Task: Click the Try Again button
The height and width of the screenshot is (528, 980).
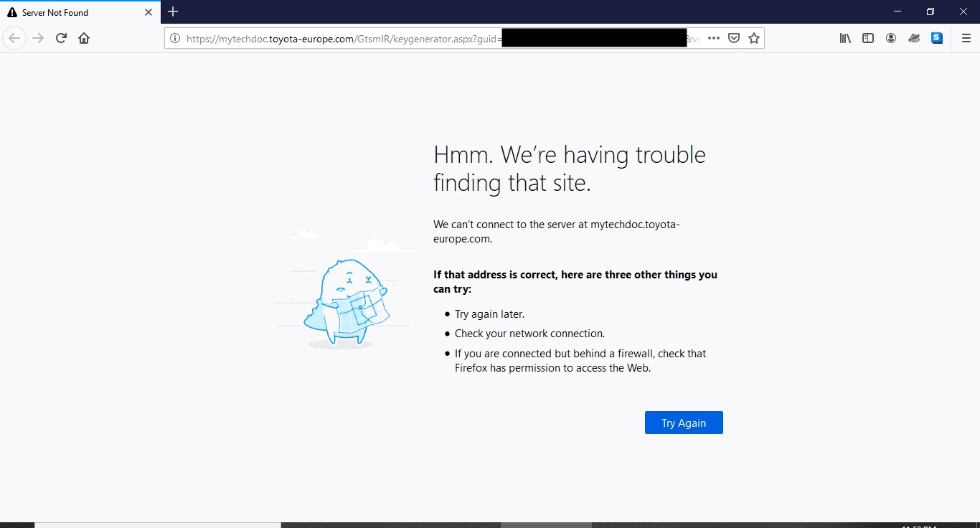Action: [x=684, y=423]
